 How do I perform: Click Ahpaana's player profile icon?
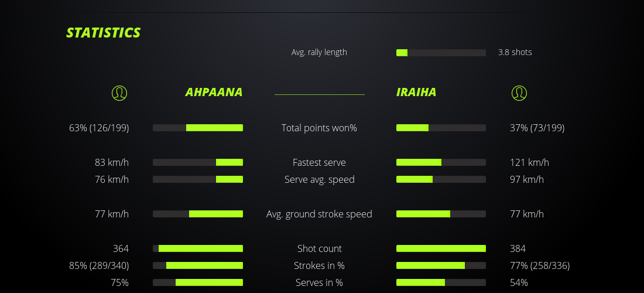click(119, 93)
